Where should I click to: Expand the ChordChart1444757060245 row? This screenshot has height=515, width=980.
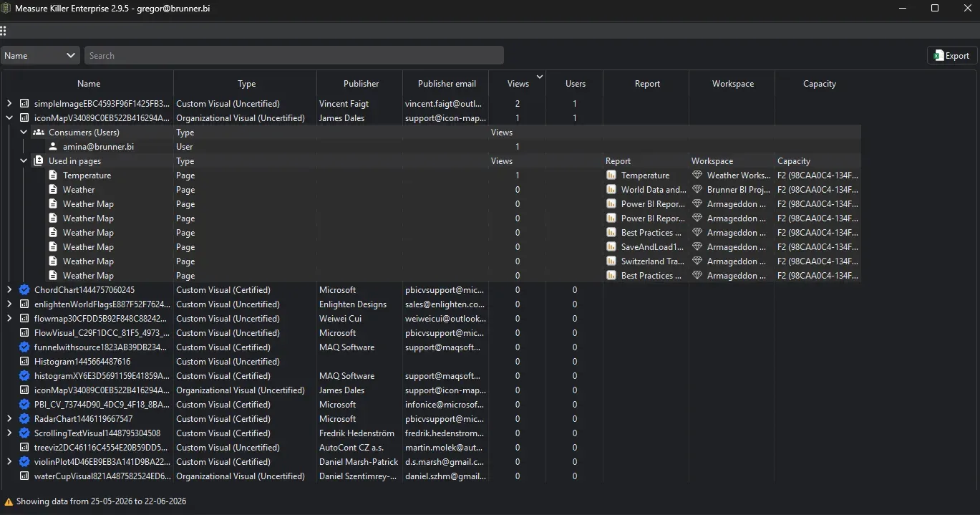(9, 290)
